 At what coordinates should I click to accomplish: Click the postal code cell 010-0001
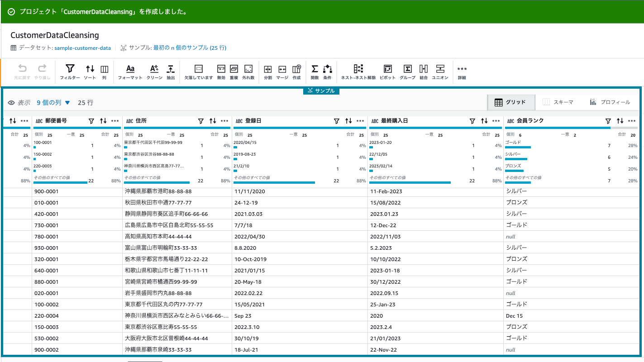[77, 203]
